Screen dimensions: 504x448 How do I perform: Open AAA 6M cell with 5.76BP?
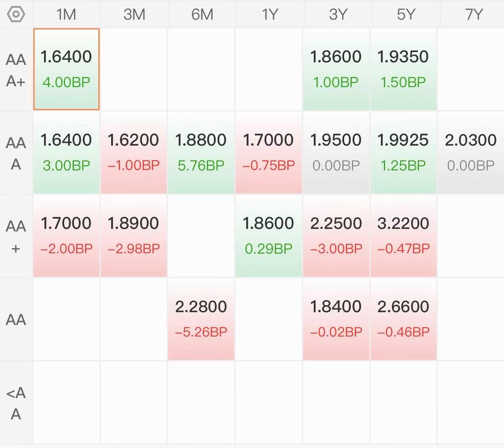201,152
